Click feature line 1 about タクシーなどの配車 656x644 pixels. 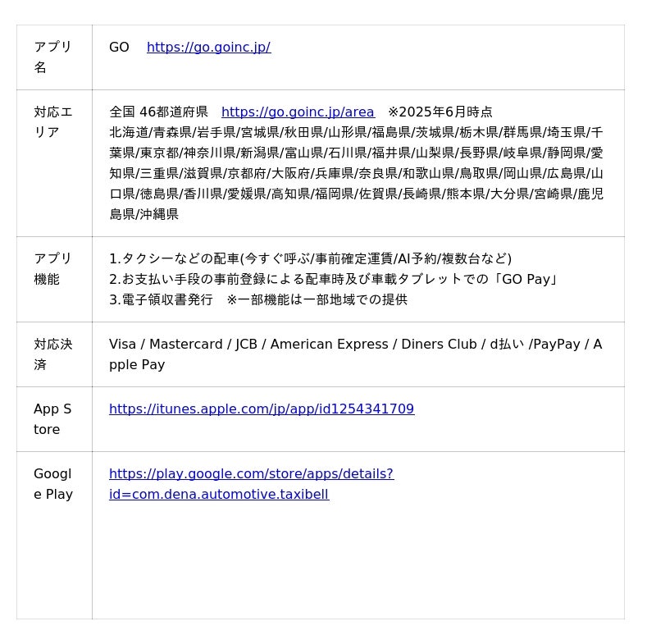[x=310, y=259]
